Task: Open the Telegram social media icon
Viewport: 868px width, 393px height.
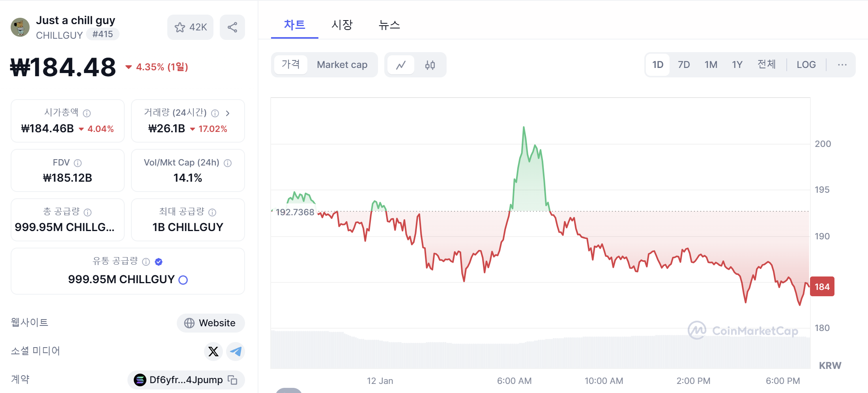Action: click(236, 351)
